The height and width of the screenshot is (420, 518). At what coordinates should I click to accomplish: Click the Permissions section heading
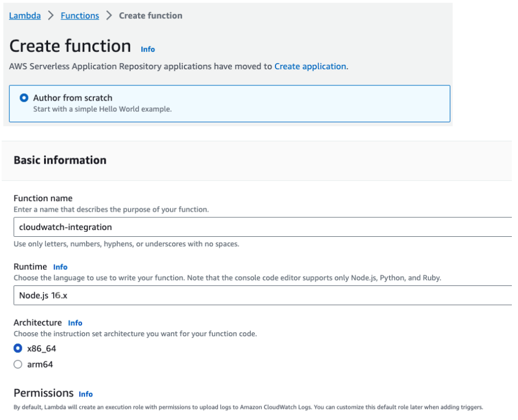coord(44,393)
